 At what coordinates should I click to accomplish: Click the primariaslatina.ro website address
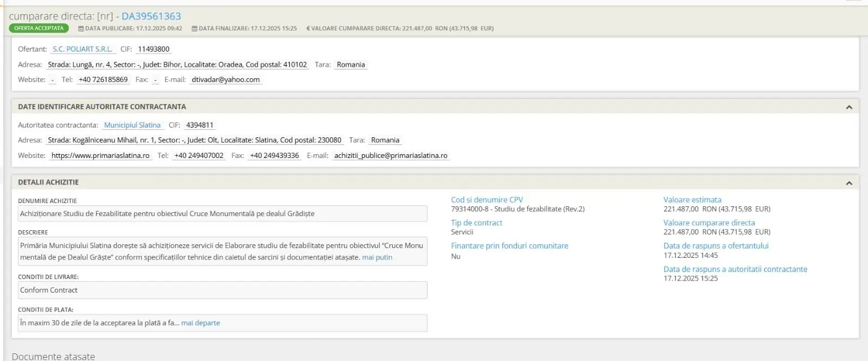100,156
